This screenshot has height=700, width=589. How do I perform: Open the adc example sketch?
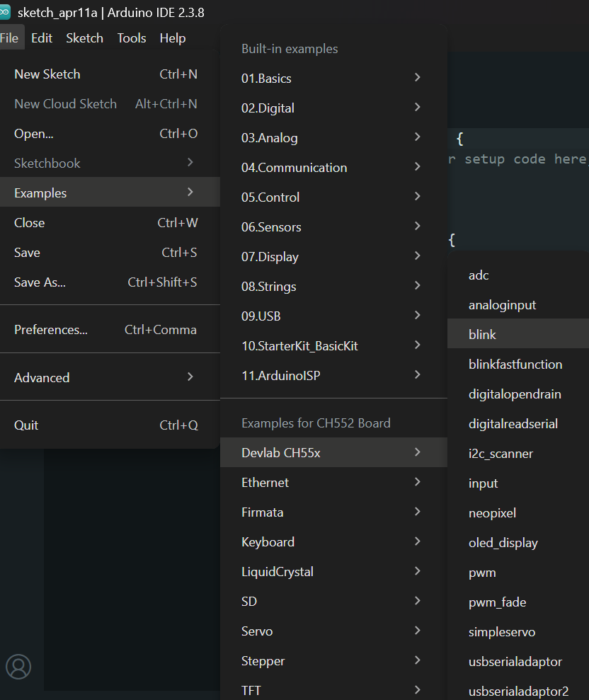(x=518, y=275)
